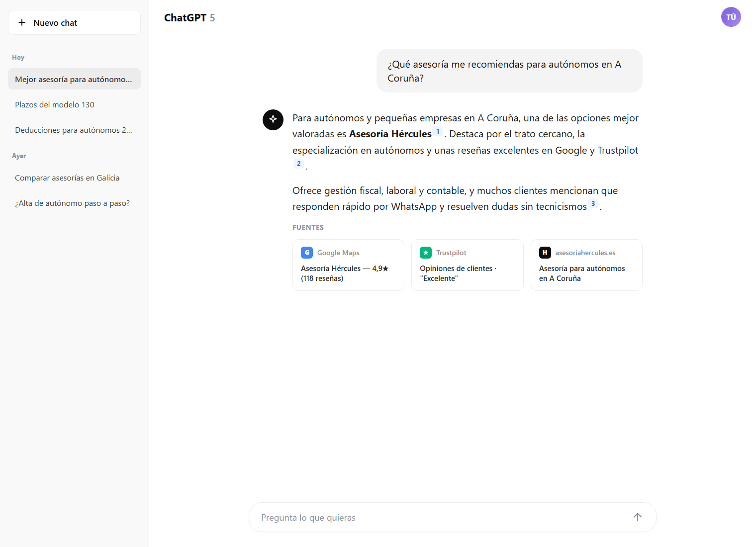Open chat Mejor asesoría para autónomo...
This screenshot has height=547, width=756.
(x=74, y=79)
